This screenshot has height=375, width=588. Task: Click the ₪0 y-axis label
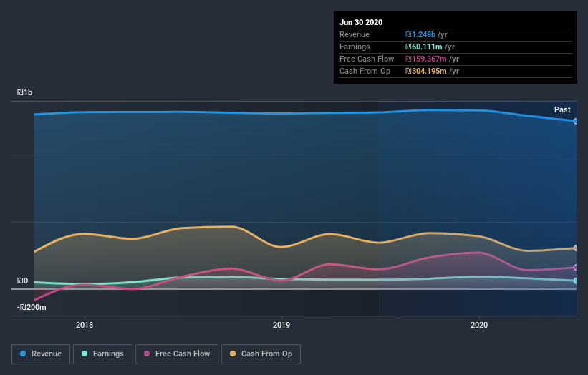coord(22,281)
